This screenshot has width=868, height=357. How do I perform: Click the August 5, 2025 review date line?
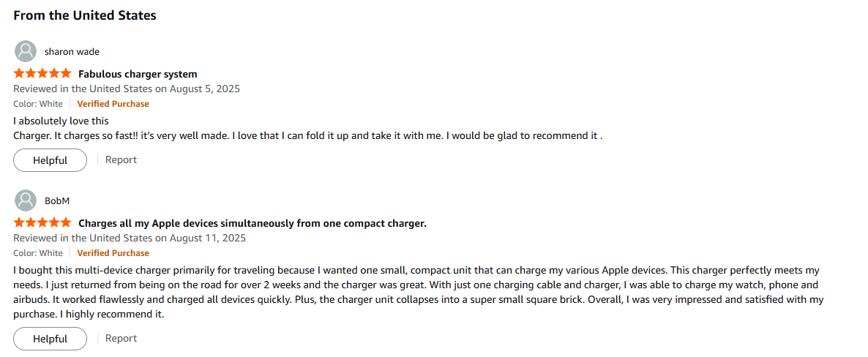pyautogui.click(x=127, y=89)
